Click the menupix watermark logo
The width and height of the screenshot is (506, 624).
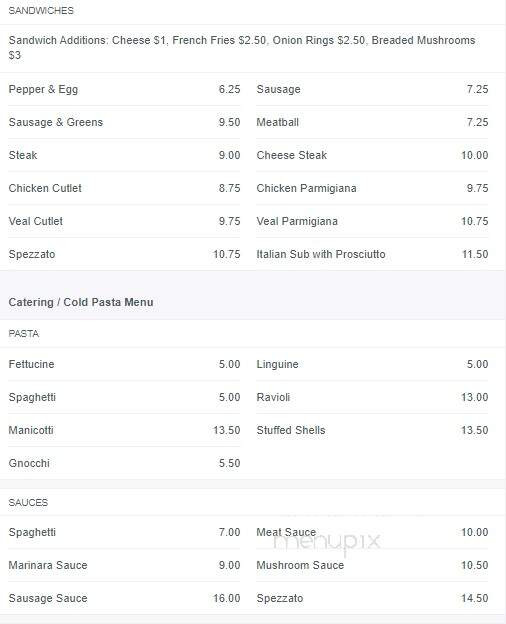pyautogui.click(x=327, y=543)
